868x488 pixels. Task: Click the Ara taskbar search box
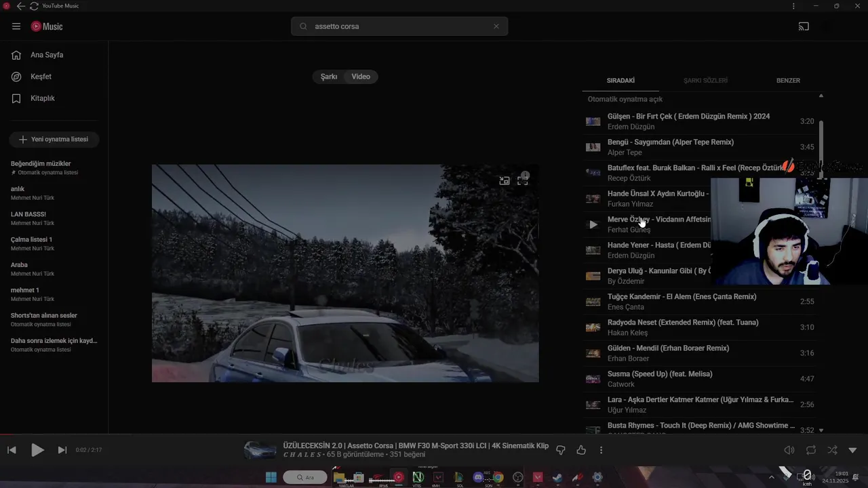tap(305, 477)
